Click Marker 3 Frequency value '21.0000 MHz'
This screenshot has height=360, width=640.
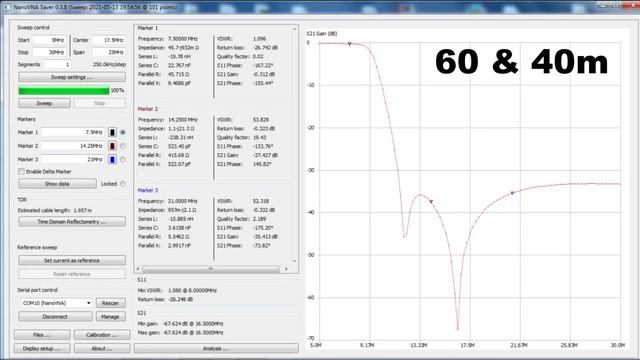pyautogui.click(x=182, y=201)
